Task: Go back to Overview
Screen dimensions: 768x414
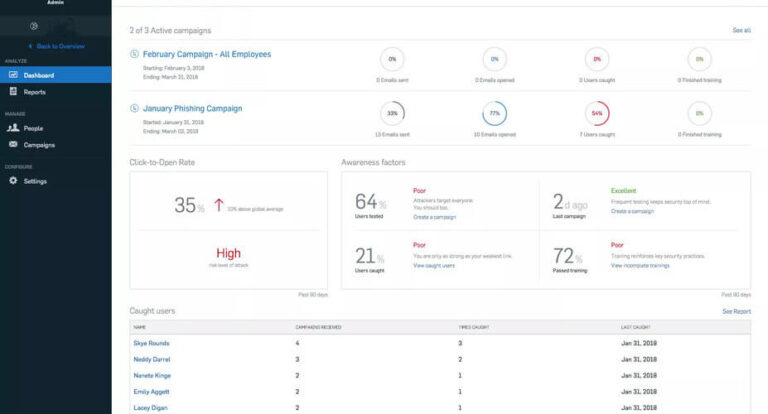Action: pos(56,46)
